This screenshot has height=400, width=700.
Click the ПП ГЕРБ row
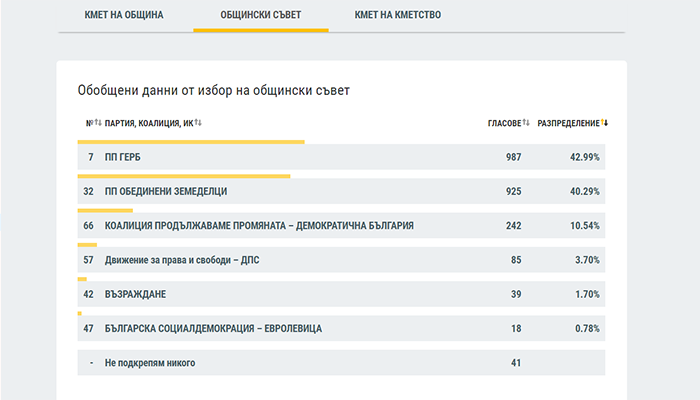341,157
